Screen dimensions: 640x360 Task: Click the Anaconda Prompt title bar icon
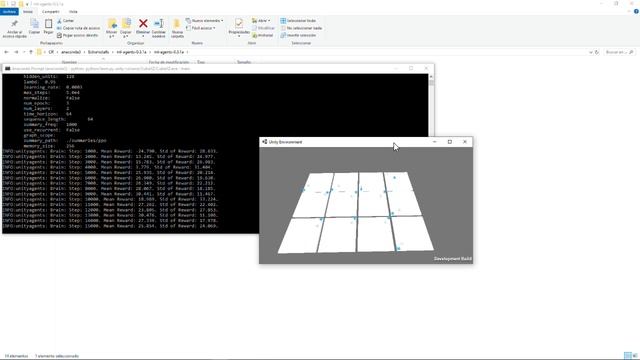pos(7,69)
